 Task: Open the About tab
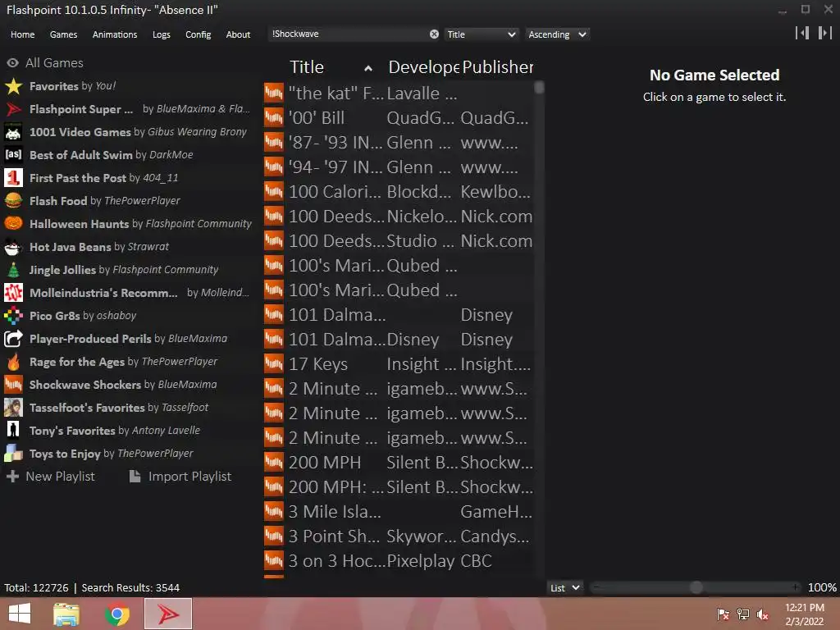[238, 34]
